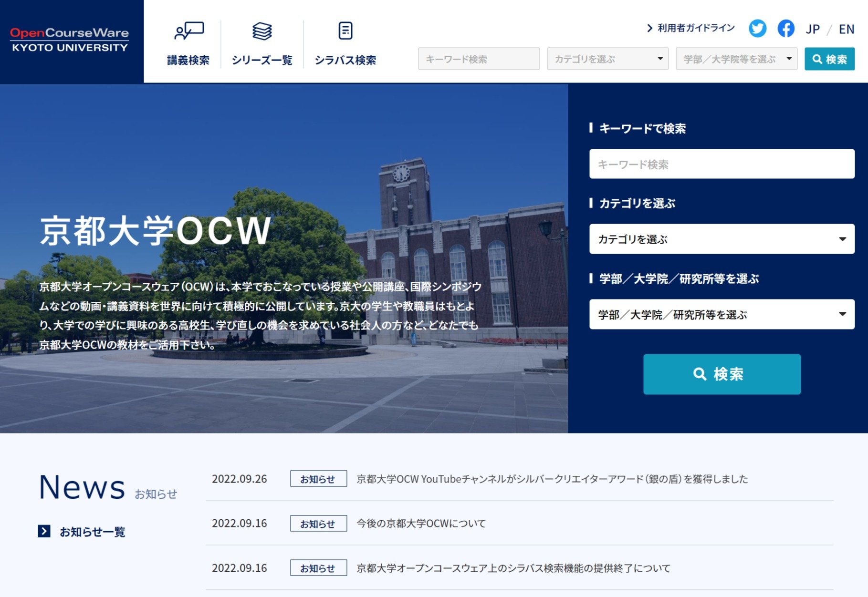868x597 pixels.
Task: Switch language to JP
Action: point(812,30)
